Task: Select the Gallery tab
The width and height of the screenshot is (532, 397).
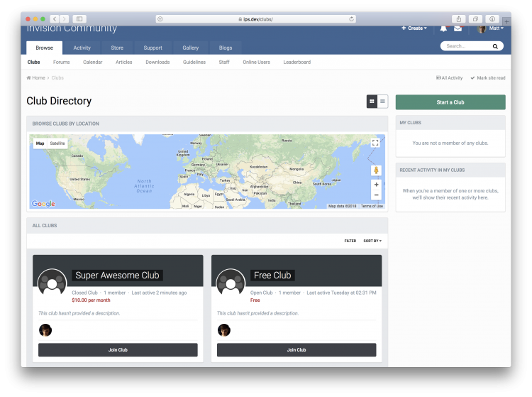Action: 190,48
